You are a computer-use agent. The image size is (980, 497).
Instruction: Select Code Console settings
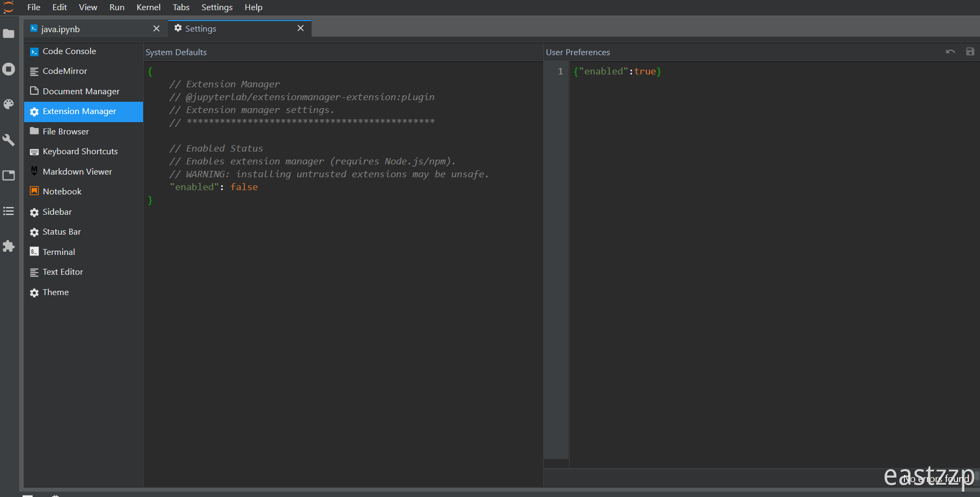coord(84,51)
